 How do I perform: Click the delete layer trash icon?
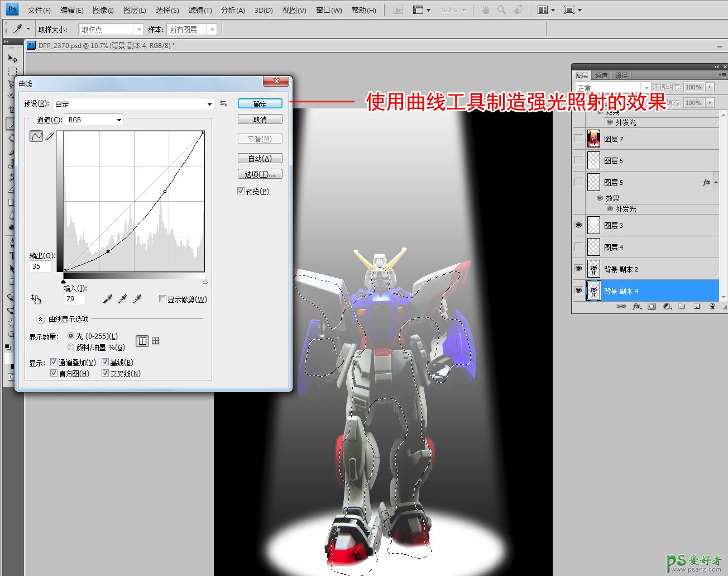pyautogui.click(x=711, y=306)
